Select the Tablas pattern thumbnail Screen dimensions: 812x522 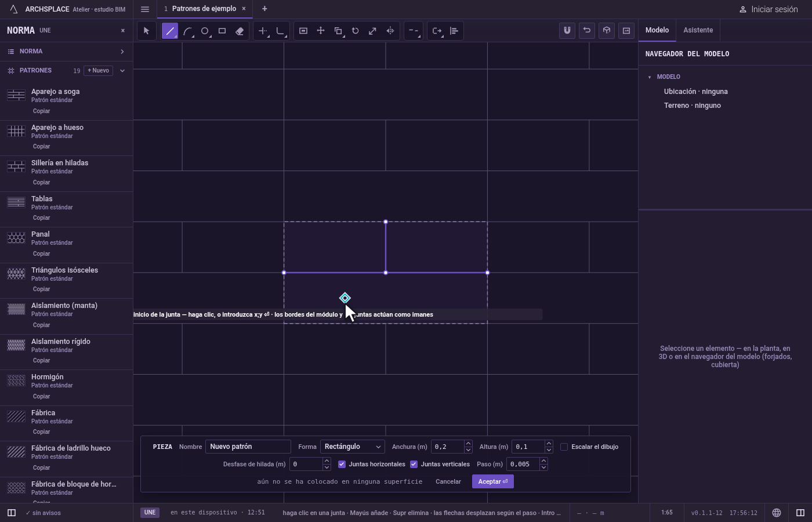pyautogui.click(x=16, y=202)
